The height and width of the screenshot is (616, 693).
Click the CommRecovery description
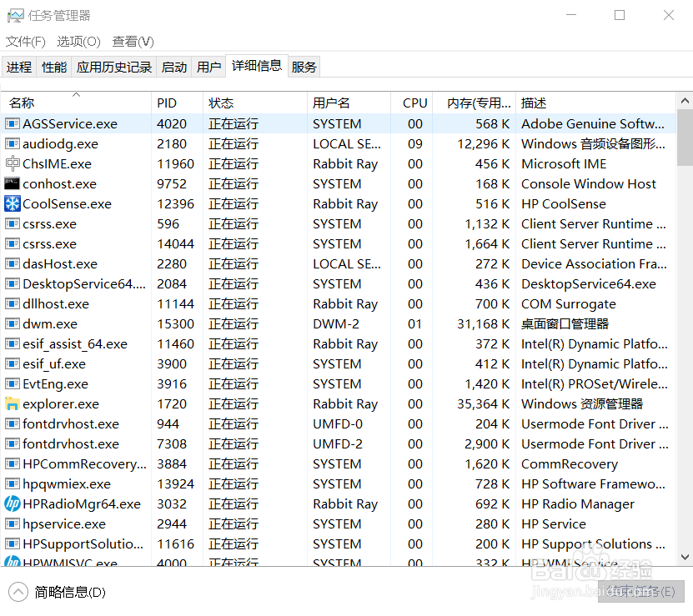pyautogui.click(x=570, y=464)
